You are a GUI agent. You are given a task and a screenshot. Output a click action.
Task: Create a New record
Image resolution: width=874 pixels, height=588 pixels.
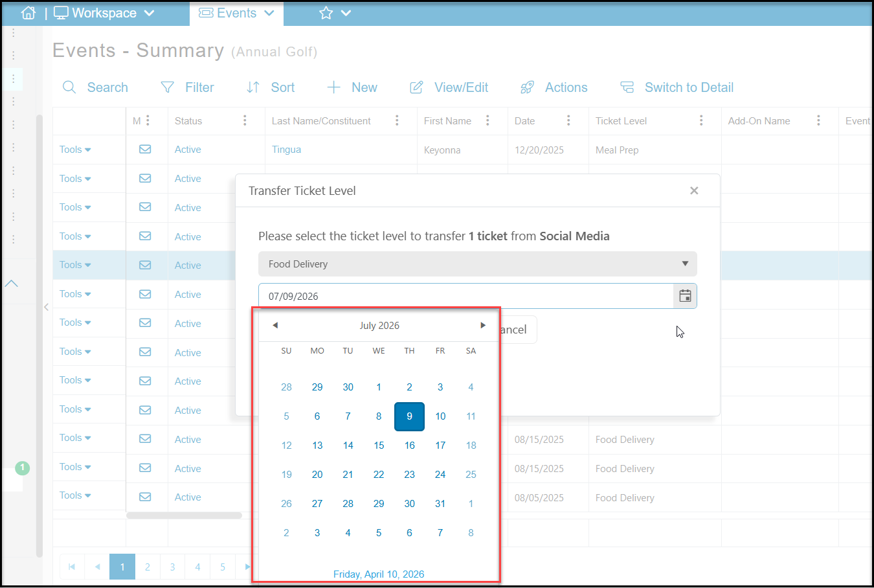[x=352, y=87]
